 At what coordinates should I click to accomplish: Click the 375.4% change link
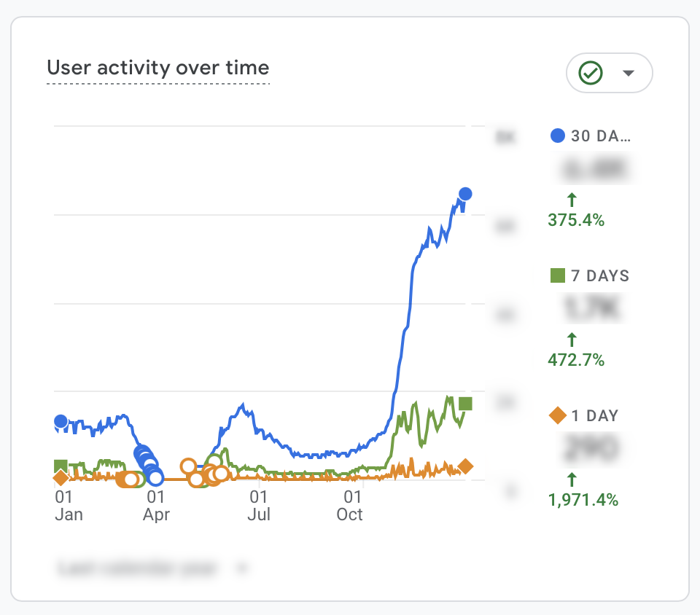coord(576,220)
